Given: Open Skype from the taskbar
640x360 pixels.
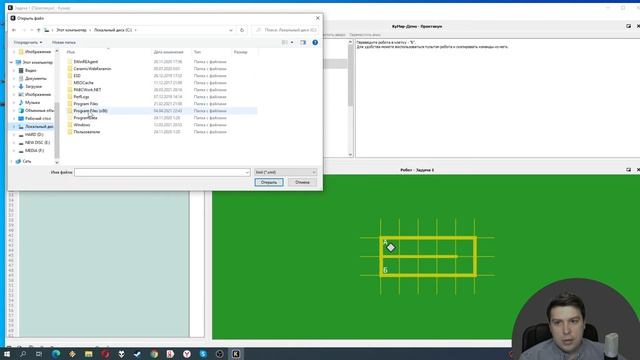Looking at the screenshot, I should click(203, 354).
